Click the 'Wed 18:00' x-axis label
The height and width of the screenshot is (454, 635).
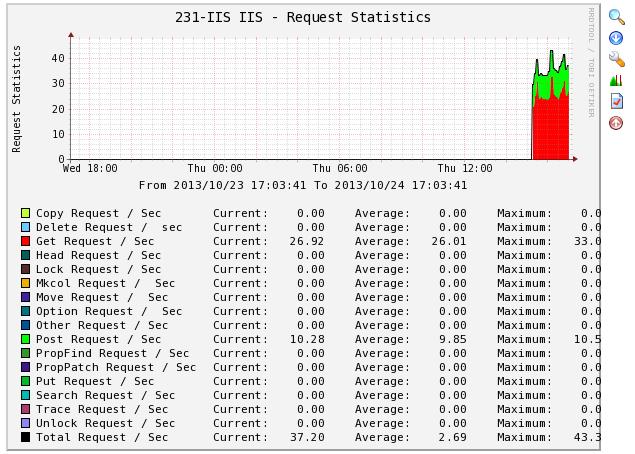pos(90,168)
